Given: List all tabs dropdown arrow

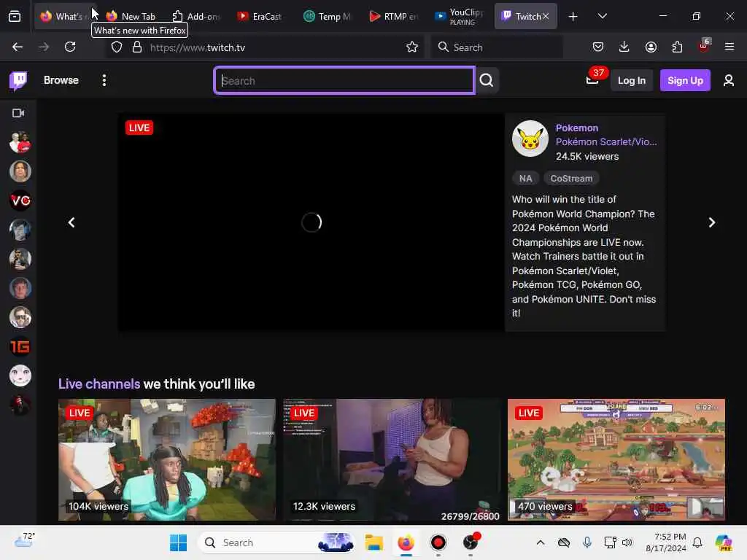Looking at the screenshot, I should coord(602,16).
